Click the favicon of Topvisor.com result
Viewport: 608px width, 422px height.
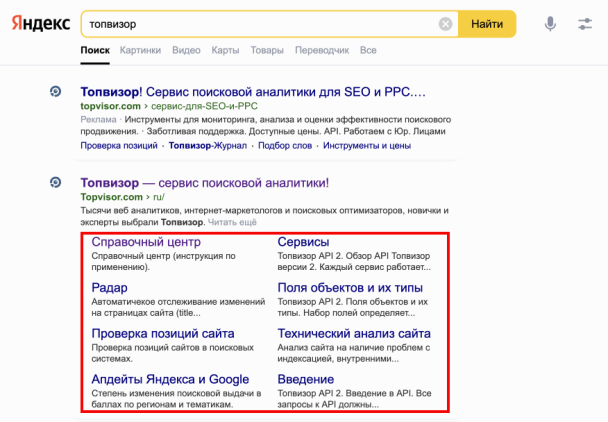click(57, 183)
